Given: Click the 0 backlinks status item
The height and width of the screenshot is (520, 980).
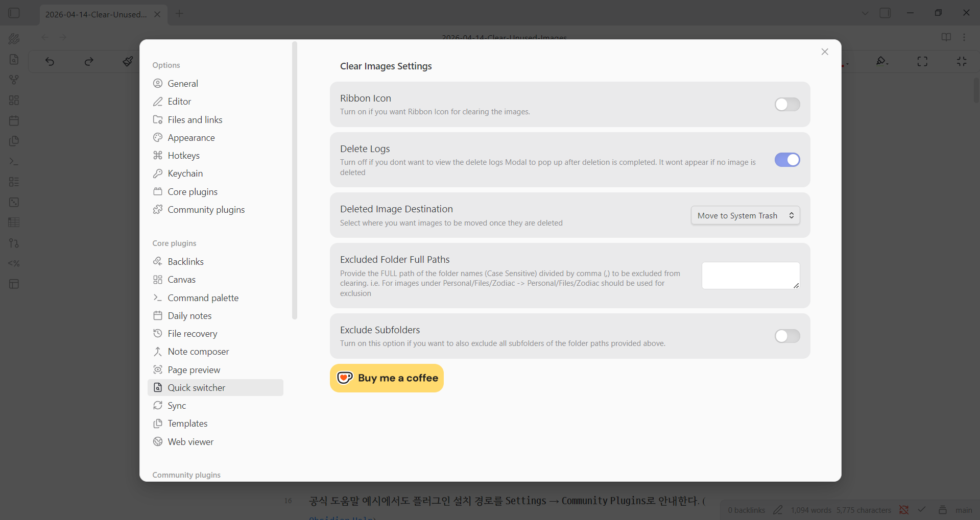Looking at the screenshot, I should [x=746, y=510].
